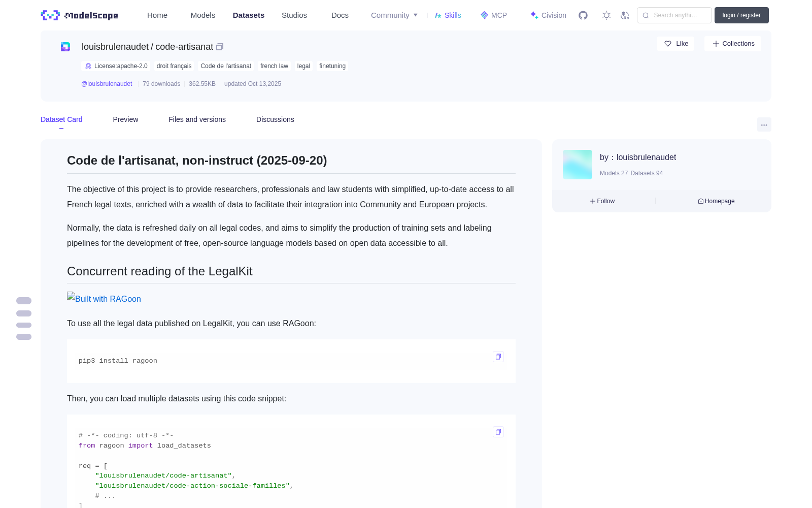This screenshot has width=812, height=508.
Task: Click the first table-of-contents bar
Action: click(24, 301)
